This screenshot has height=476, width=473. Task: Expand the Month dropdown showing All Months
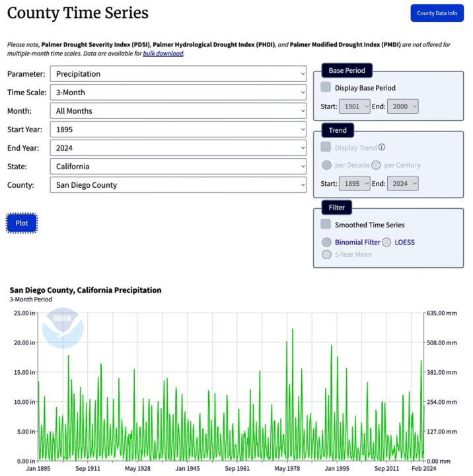click(178, 111)
